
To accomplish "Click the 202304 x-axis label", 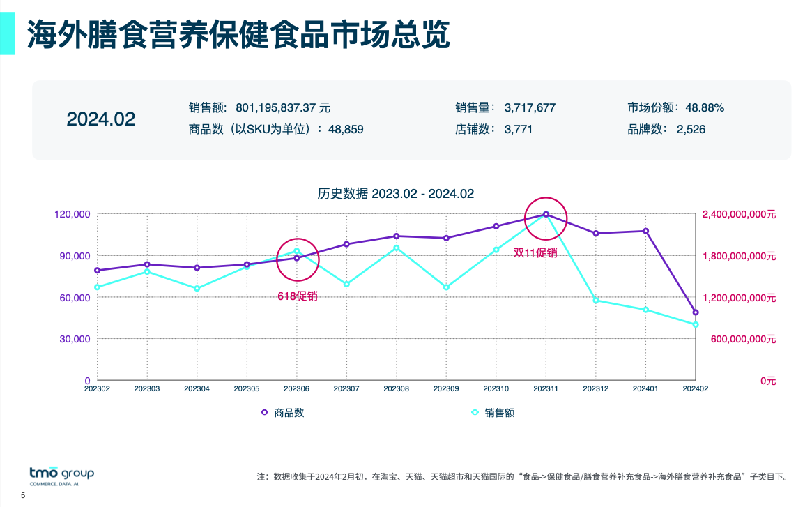I will [197, 389].
